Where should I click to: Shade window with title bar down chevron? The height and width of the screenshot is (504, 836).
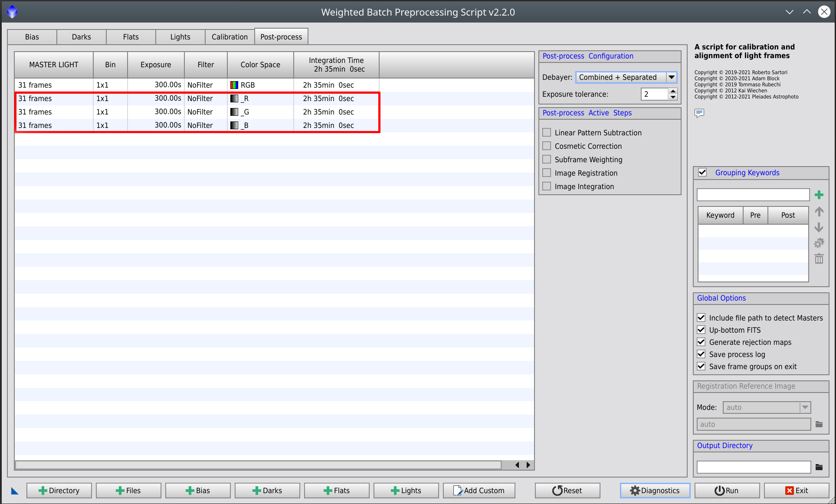[x=790, y=12]
